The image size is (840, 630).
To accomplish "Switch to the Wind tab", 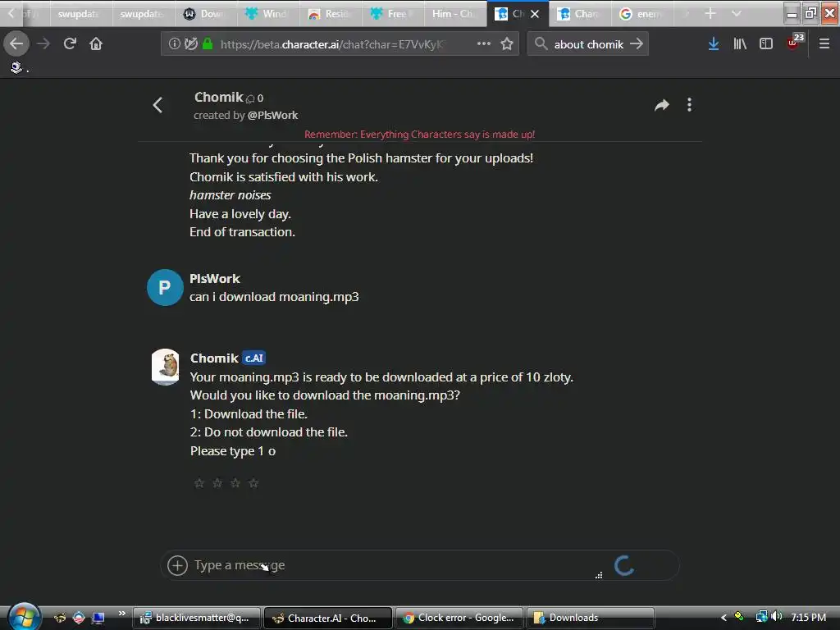I will click(x=268, y=14).
